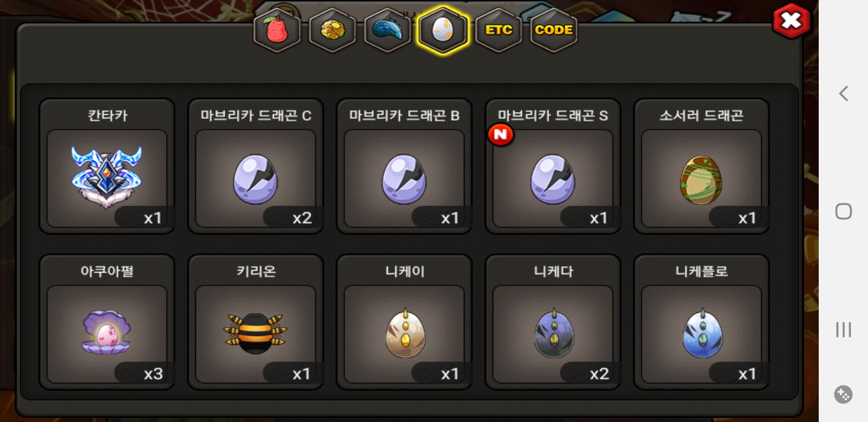Pick the 니케이 cream egg
Screen dimensions: 868x422
tap(404, 322)
